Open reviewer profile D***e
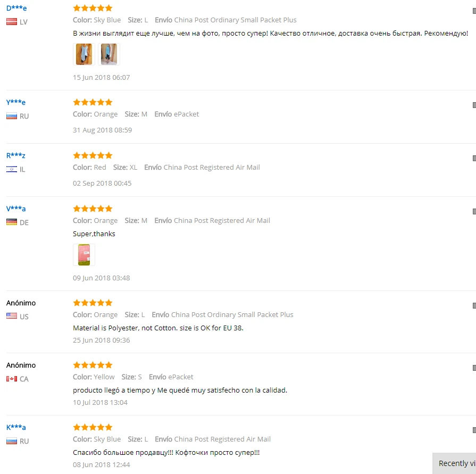Image resolution: width=476 pixels, height=474 pixels. click(16, 8)
